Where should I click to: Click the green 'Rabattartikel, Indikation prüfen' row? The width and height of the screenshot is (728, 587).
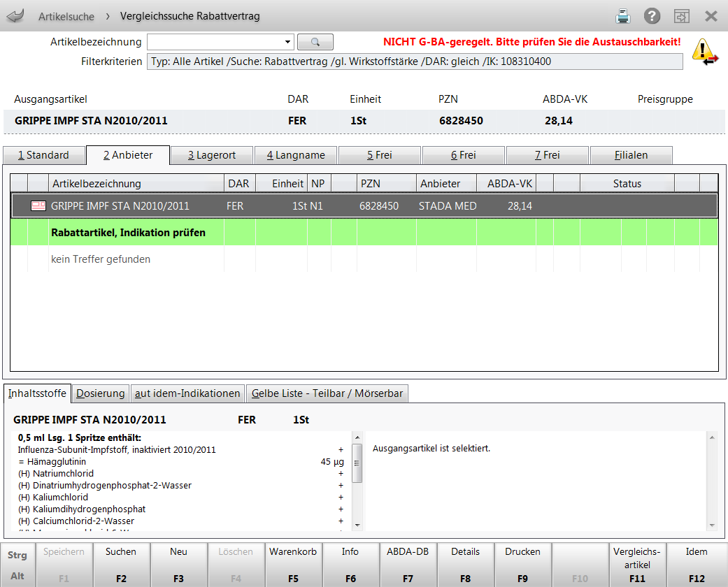tap(364, 233)
